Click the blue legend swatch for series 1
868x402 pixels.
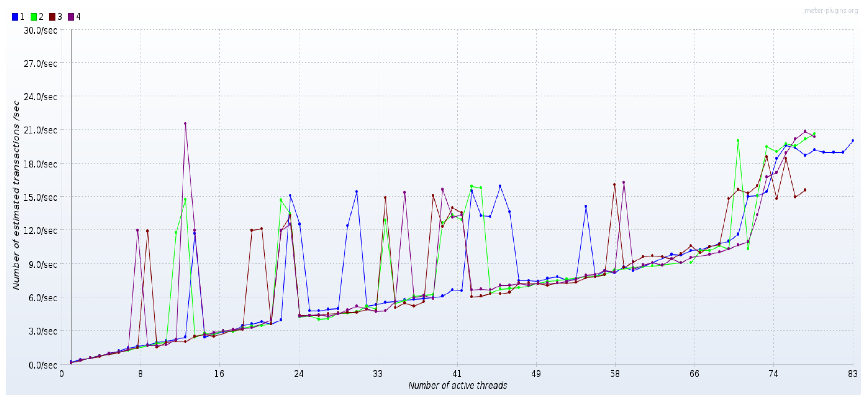pyautogui.click(x=15, y=17)
